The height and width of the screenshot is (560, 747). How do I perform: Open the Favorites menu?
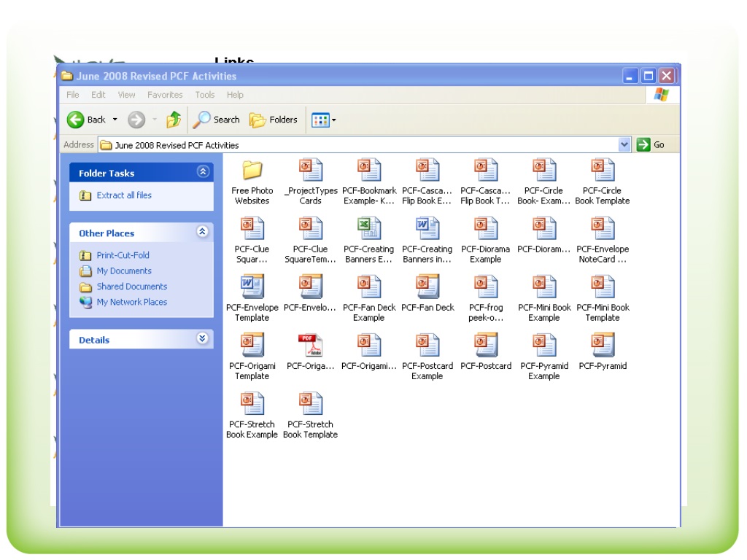[x=165, y=95]
